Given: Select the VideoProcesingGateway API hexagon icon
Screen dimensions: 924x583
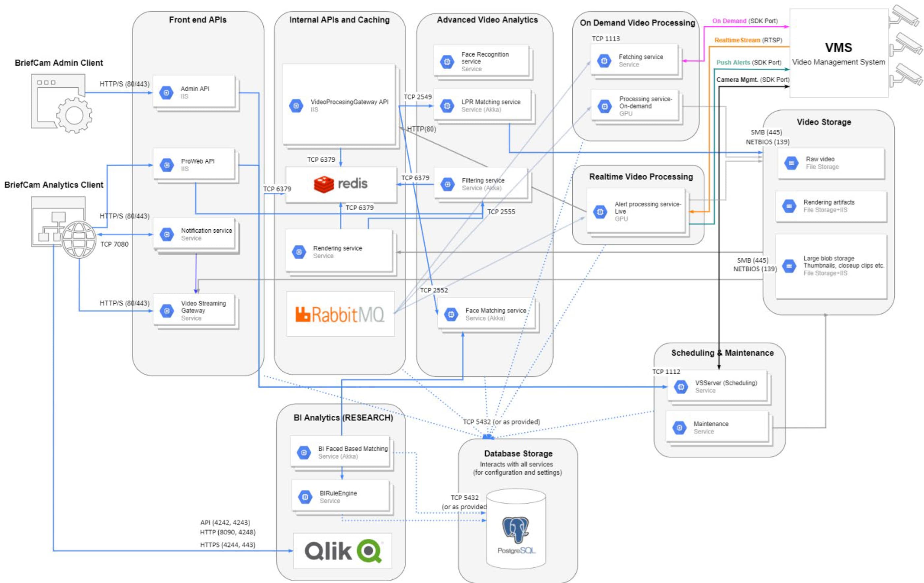Looking at the screenshot, I should pyautogui.click(x=296, y=106).
